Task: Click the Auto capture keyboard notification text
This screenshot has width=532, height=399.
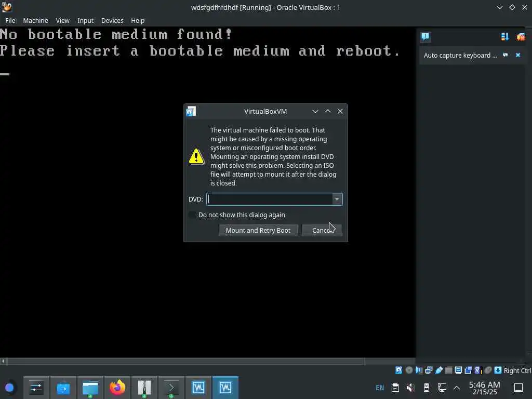Action: coord(460,55)
